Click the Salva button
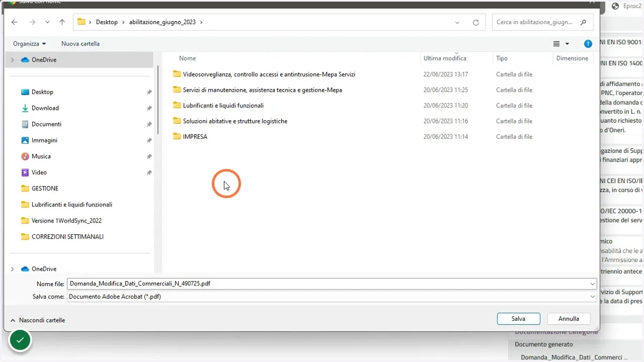 518,319
